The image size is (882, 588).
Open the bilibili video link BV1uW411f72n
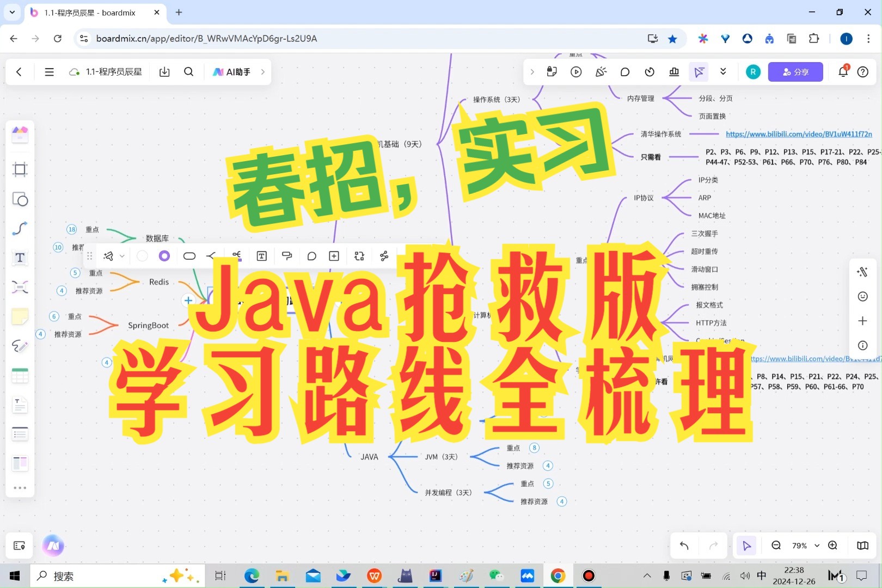click(x=798, y=133)
